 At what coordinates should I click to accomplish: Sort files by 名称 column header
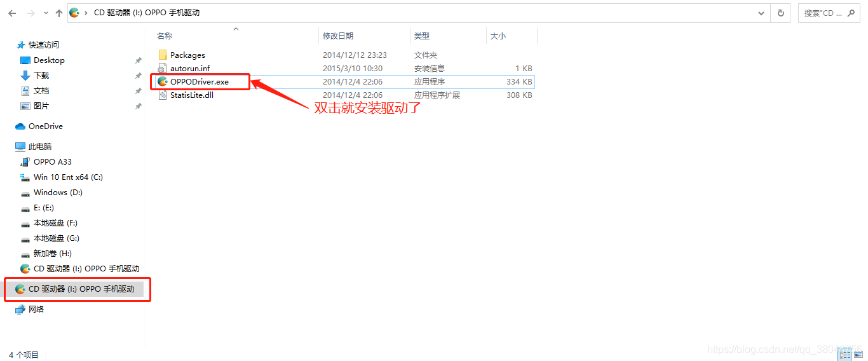165,36
